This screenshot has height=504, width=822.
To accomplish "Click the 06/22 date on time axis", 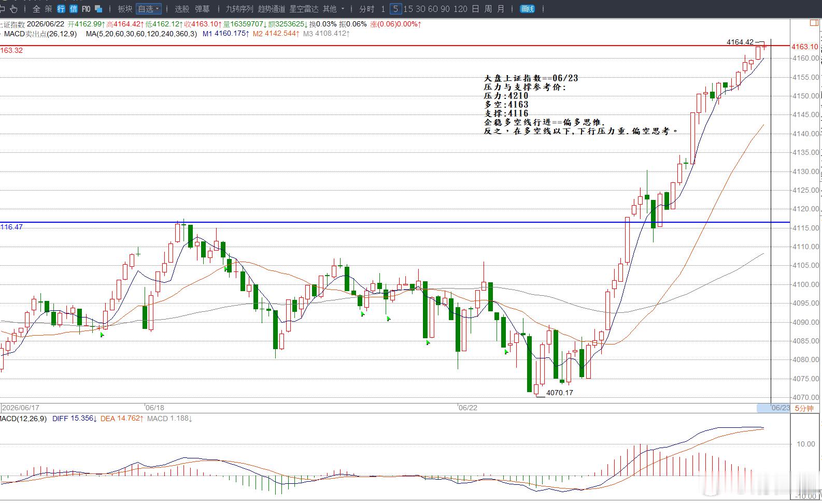I will coord(468,408).
